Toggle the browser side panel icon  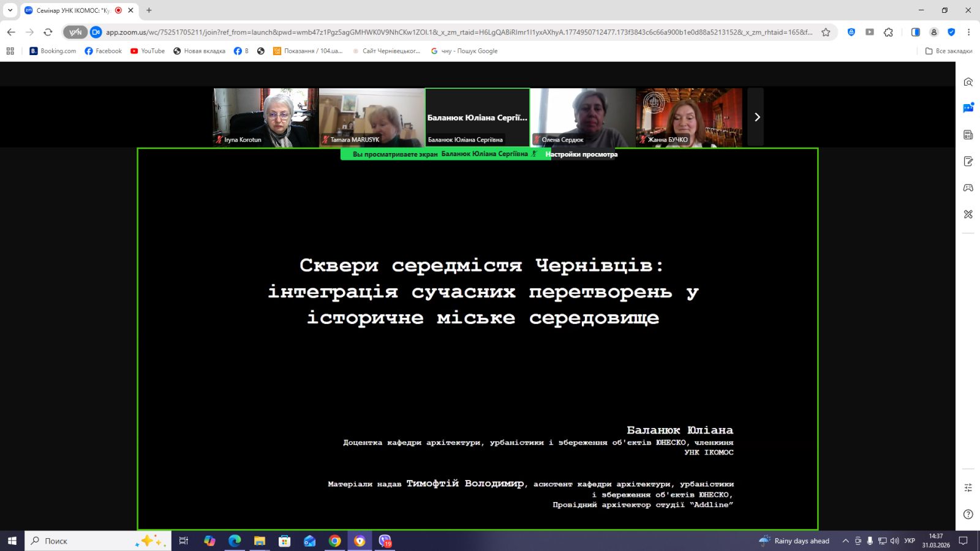click(916, 32)
